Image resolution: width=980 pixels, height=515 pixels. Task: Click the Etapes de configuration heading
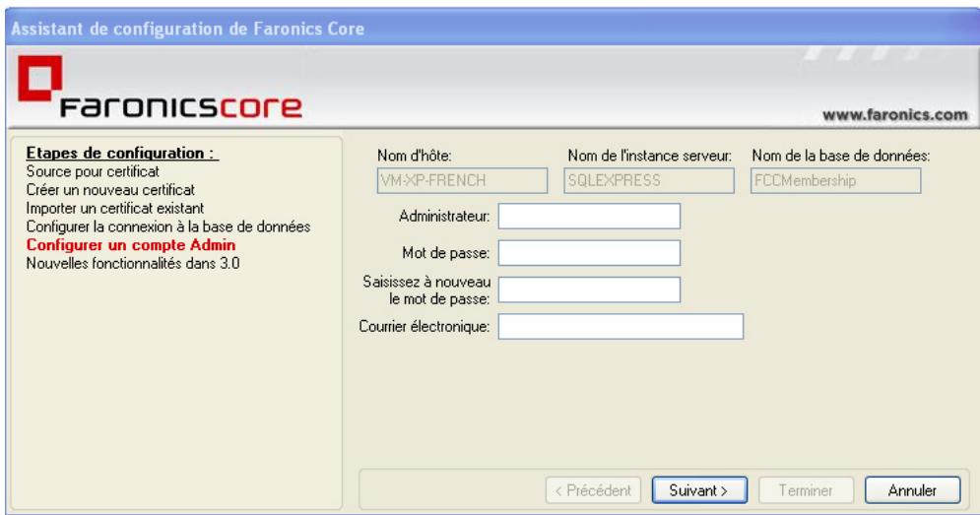point(122,154)
